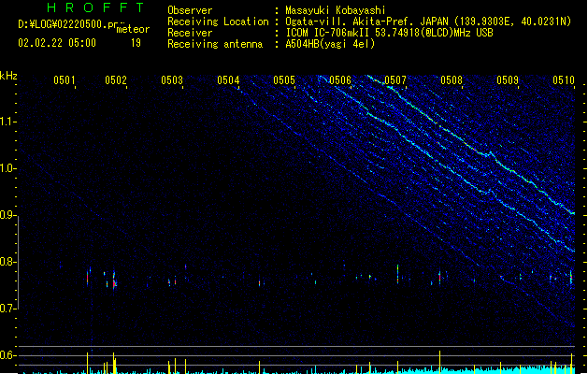Click the 0505 time marker

point(284,80)
